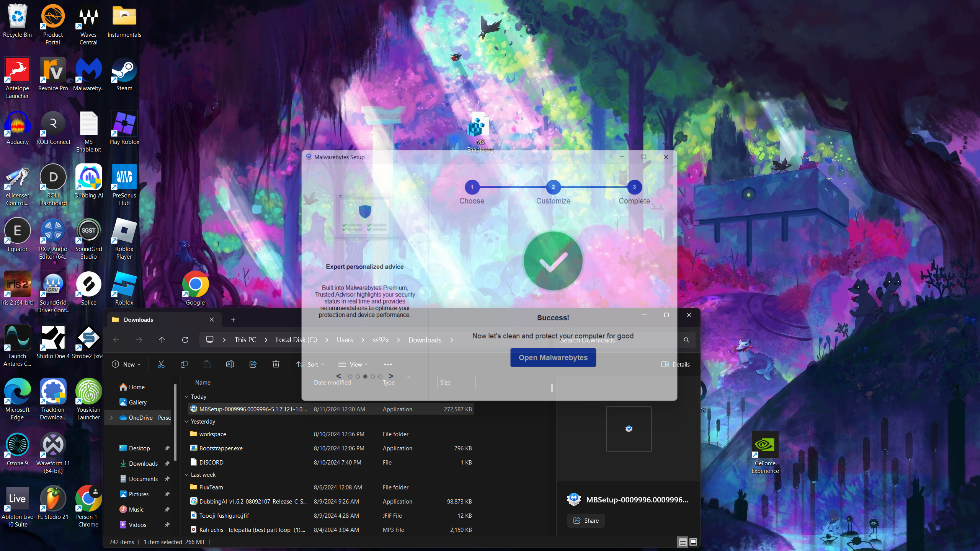Collapse the Today file group
The height and width of the screenshot is (551, 980).
pyautogui.click(x=187, y=397)
